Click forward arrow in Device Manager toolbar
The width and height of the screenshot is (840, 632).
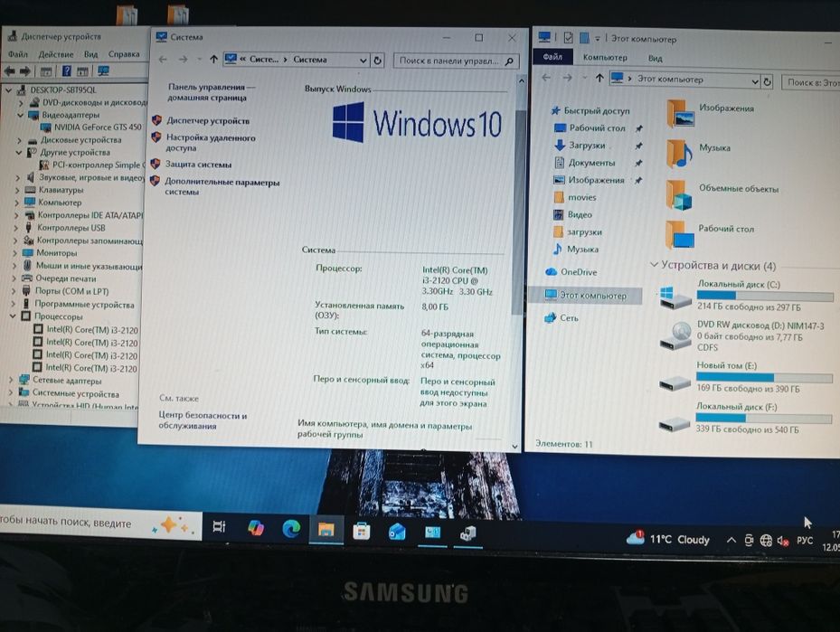point(25,71)
